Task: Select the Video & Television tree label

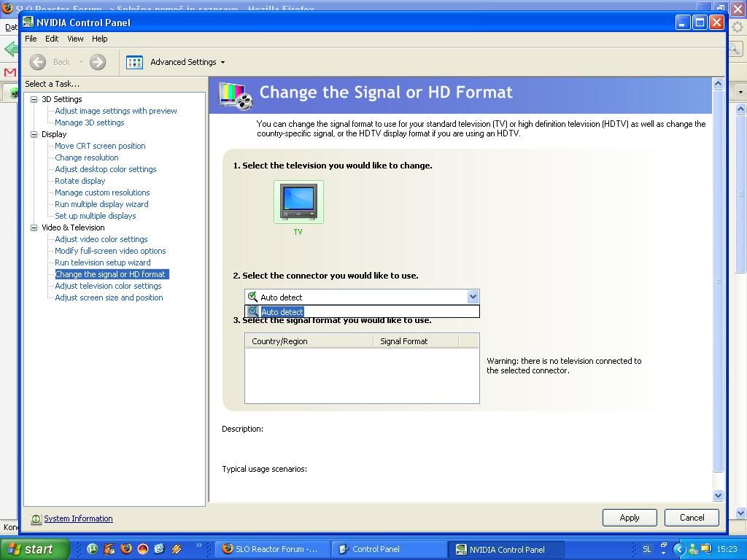Action: click(x=73, y=227)
